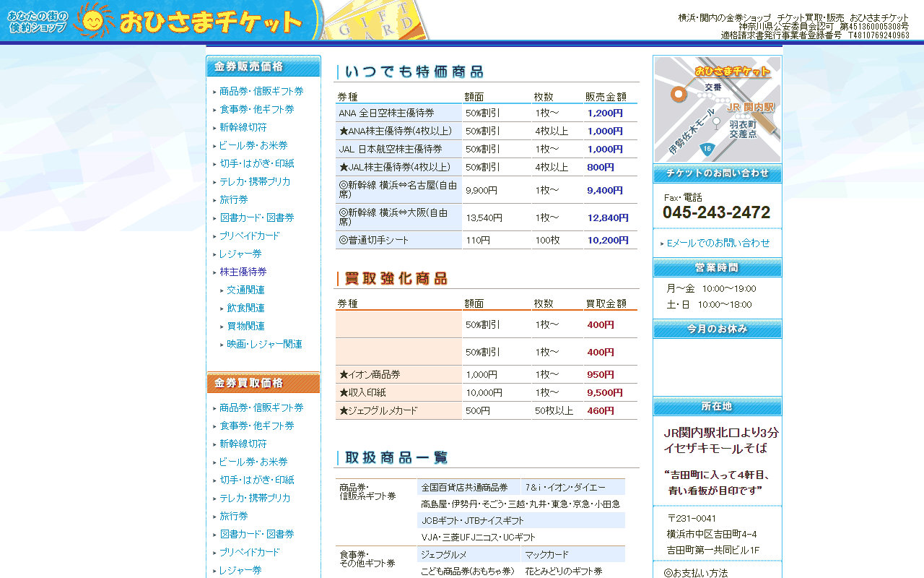Go to 切手・はがき・印紙 販売価格 page
Viewport: 924px width, 578px height.
pos(257,163)
